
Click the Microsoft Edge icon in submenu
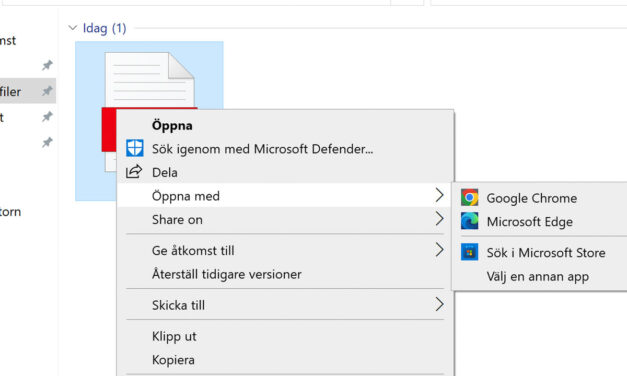[469, 221]
